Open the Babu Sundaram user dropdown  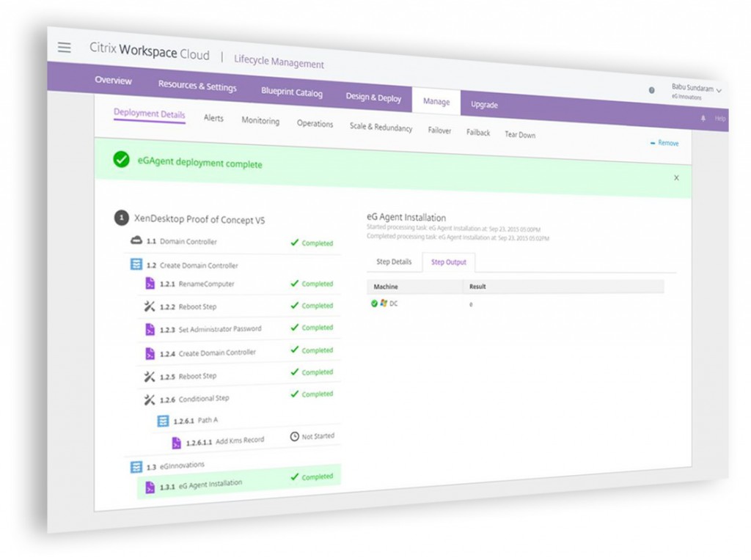click(x=697, y=91)
